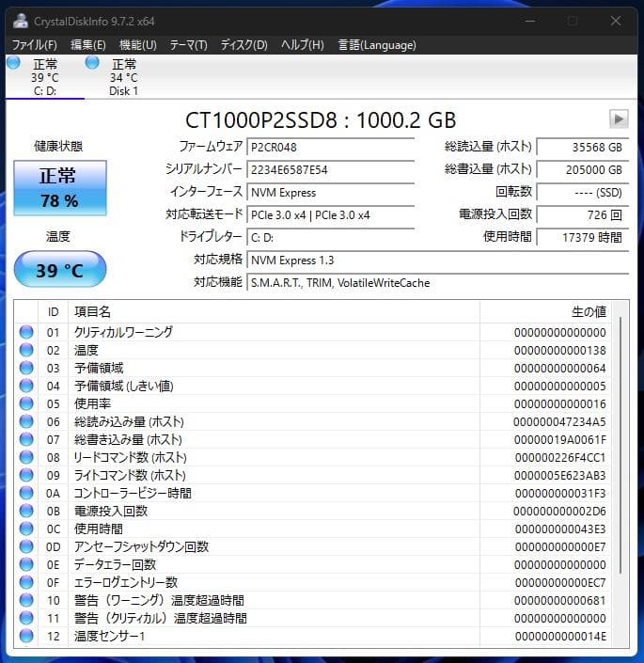644x663 pixels.
Task: Click the ID column header
Action: (54, 312)
